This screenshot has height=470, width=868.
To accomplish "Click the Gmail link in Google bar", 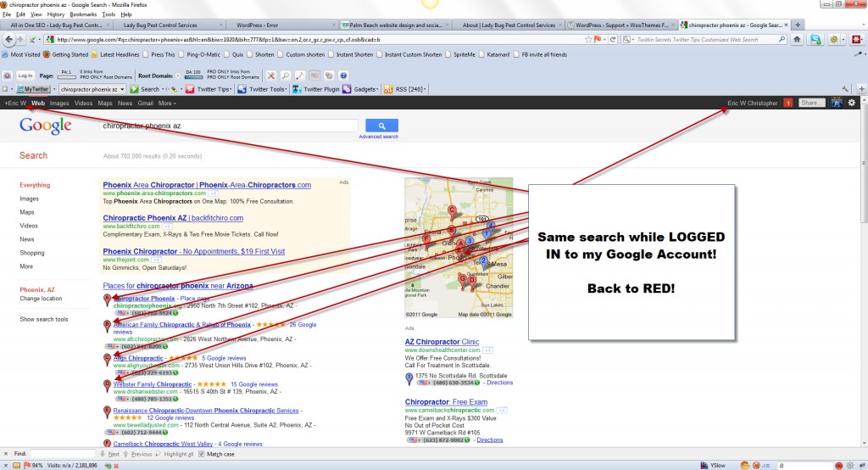I will [x=145, y=104].
